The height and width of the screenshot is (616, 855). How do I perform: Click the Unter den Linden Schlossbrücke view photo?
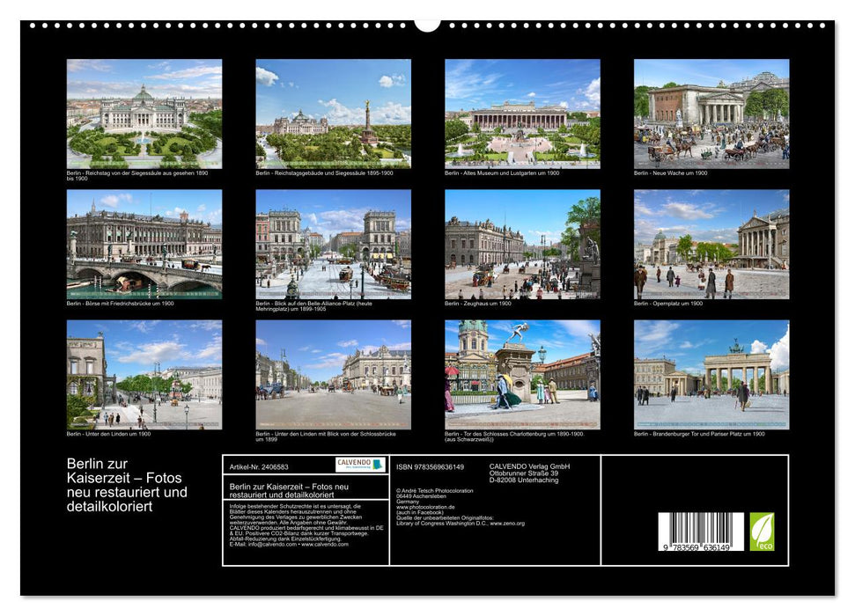click(333, 375)
